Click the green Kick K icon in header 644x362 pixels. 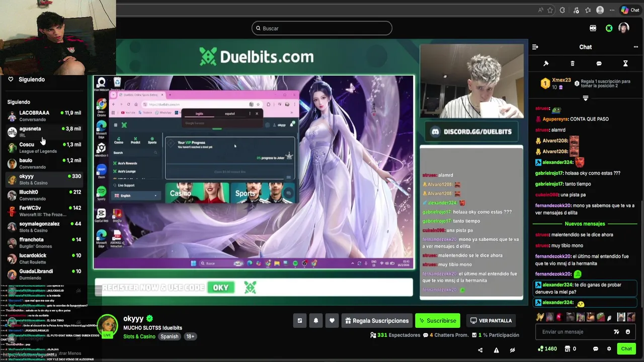point(609,28)
